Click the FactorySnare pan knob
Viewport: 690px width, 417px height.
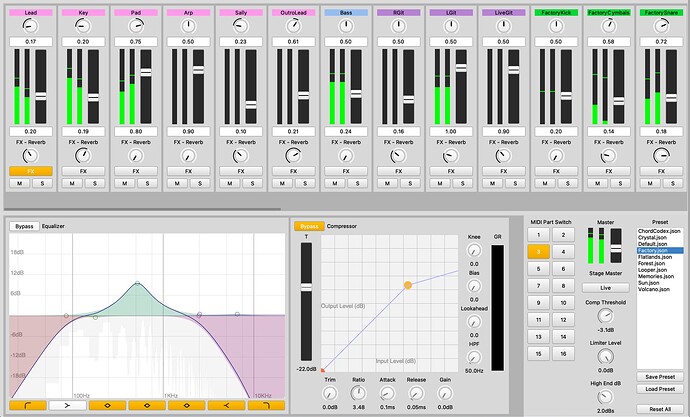661,26
